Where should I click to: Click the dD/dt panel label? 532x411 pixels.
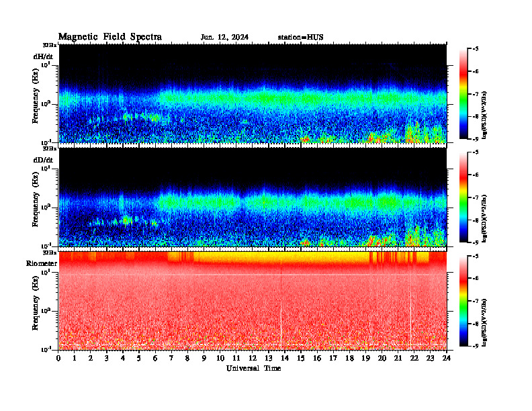pos(43,160)
